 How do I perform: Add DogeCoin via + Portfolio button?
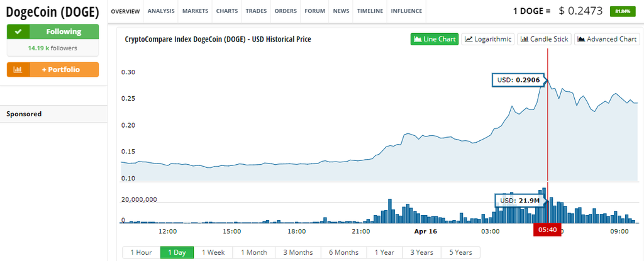(x=53, y=69)
